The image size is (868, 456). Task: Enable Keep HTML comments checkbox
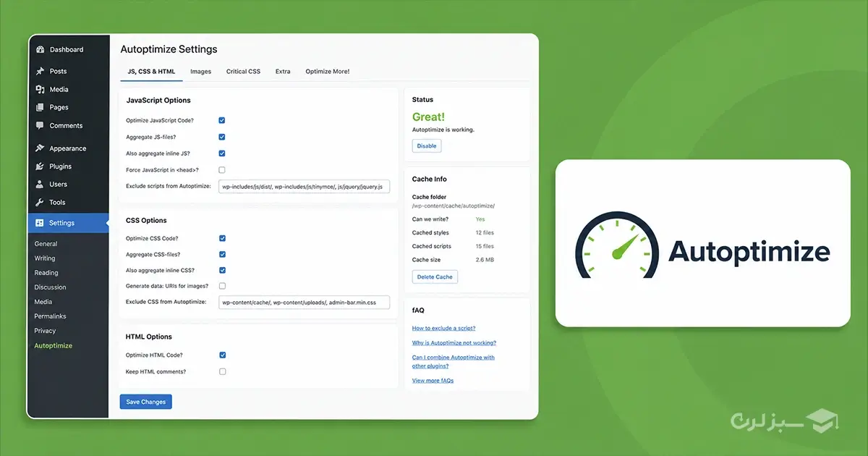(222, 371)
